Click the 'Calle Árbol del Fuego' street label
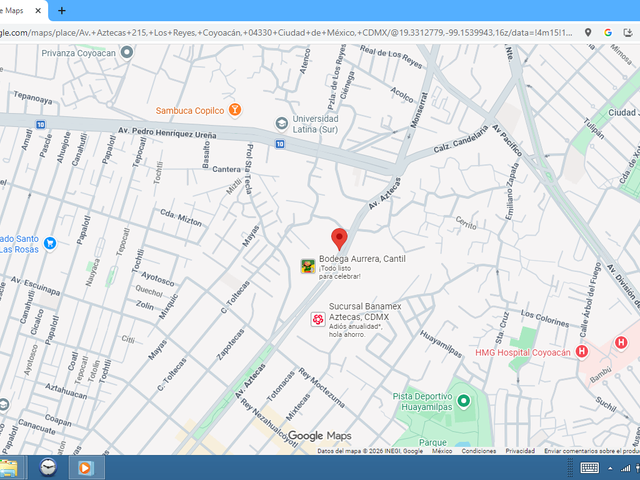Image resolution: width=640 pixels, height=480 pixels. [x=590, y=300]
